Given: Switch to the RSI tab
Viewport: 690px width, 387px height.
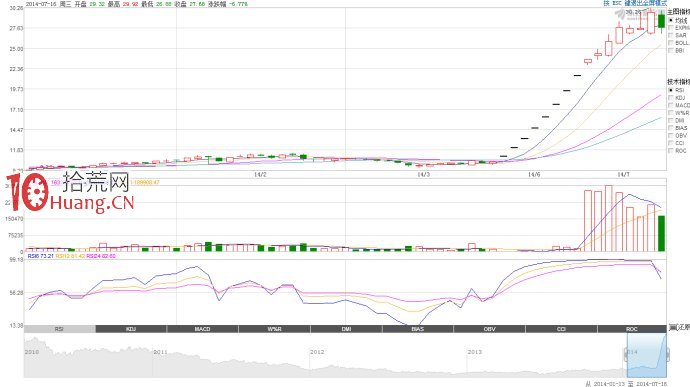Looking at the screenshot, I should pos(59,329).
